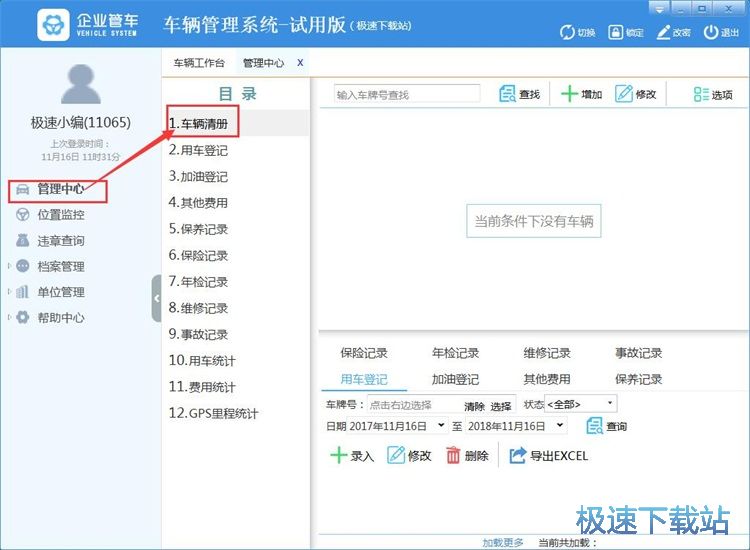Image resolution: width=750 pixels, height=550 pixels.
Task: Open 12.GPS里程统计 in the directory
Action: [213, 413]
